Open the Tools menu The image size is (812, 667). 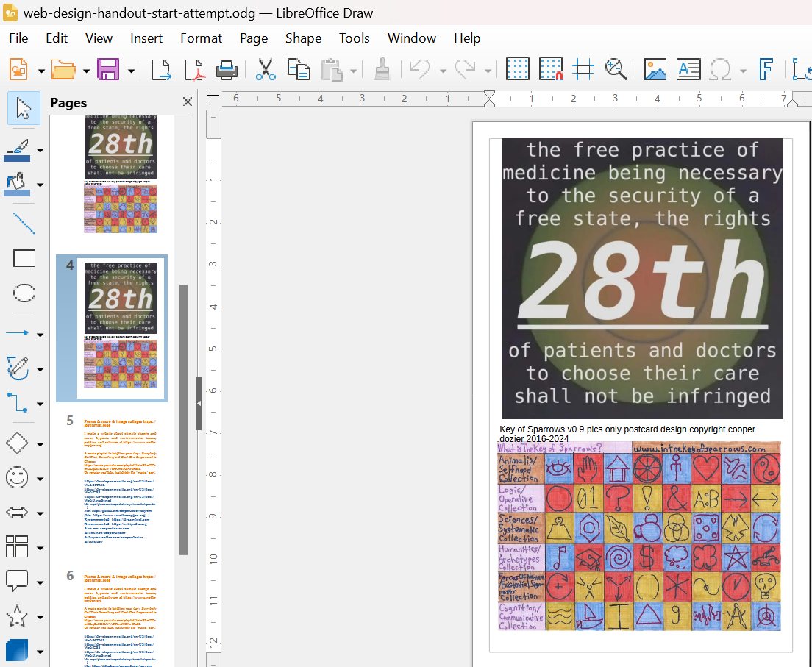[355, 38]
